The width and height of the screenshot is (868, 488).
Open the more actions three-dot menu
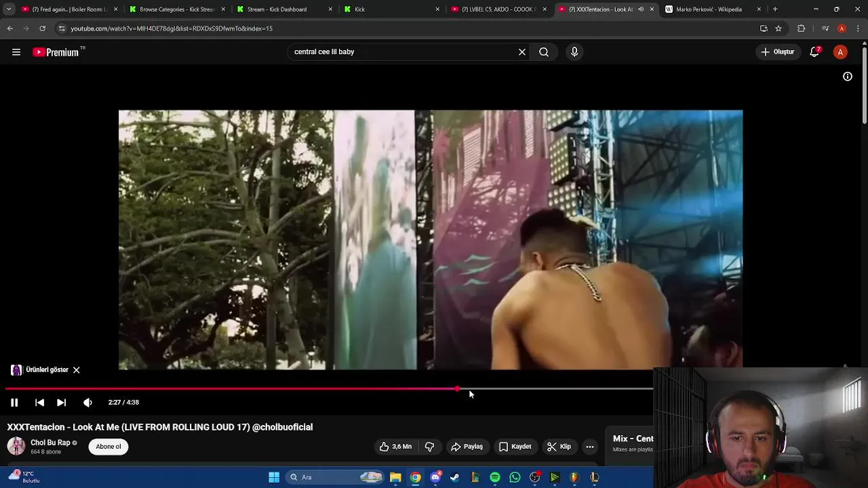590,447
